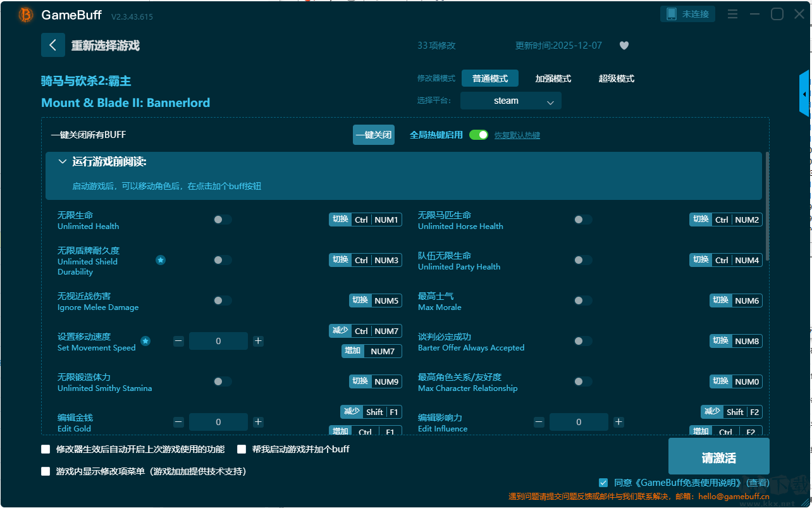This screenshot has height=508, width=812.
Task: Click the 未连接 phone connection icon
Action: point(670,14)
